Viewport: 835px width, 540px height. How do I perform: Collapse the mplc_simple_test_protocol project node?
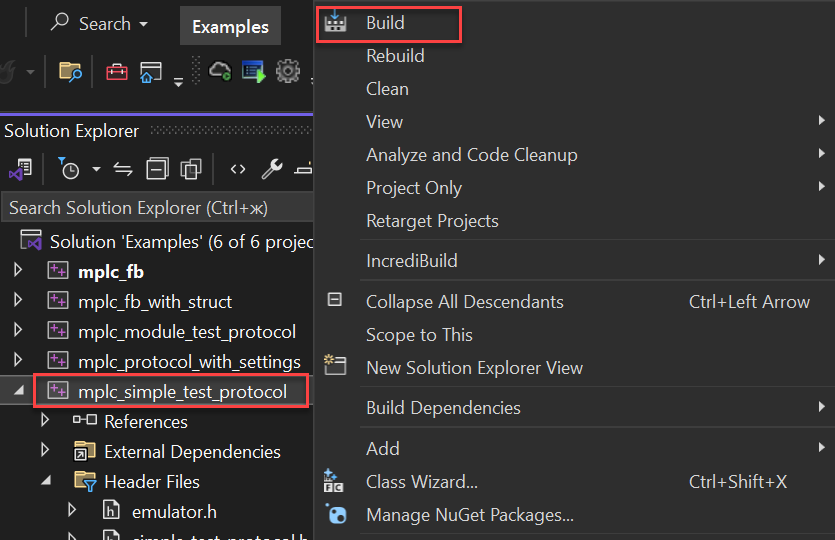pos(17,392)
